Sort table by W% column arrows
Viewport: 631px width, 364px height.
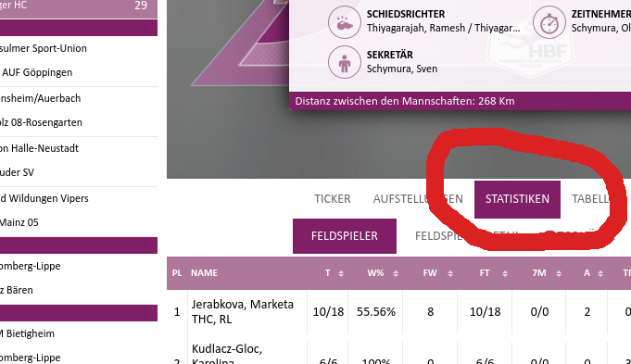coord(396,273)
